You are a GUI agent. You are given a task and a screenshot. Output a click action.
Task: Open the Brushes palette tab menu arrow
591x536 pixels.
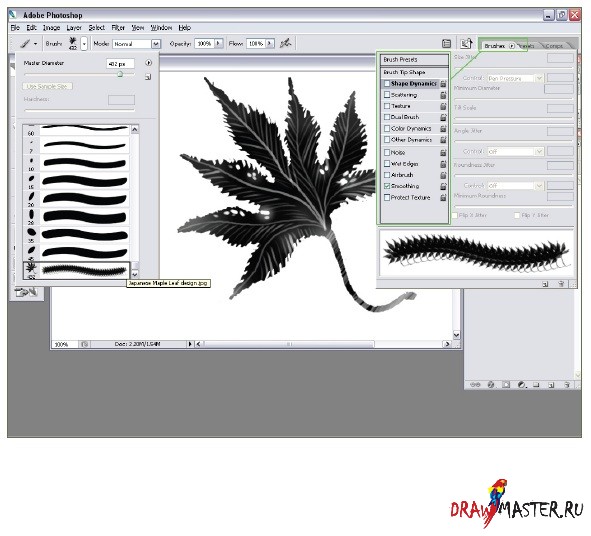pyautogui.click(x=512, y=46)
